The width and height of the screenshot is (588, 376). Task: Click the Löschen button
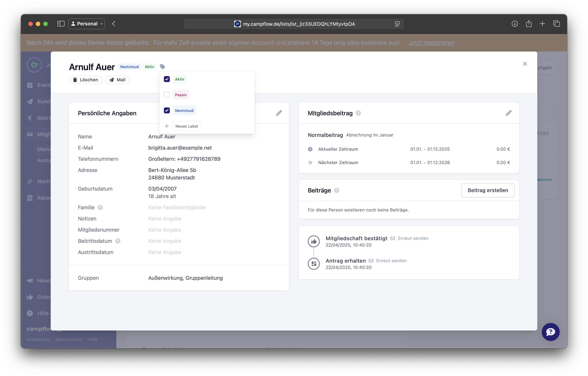click(85, 80)
